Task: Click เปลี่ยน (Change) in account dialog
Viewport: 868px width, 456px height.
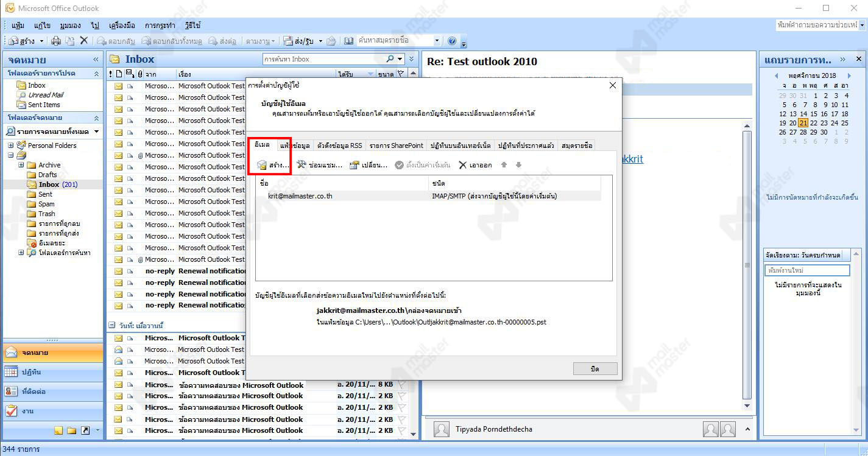Action: 369,165
